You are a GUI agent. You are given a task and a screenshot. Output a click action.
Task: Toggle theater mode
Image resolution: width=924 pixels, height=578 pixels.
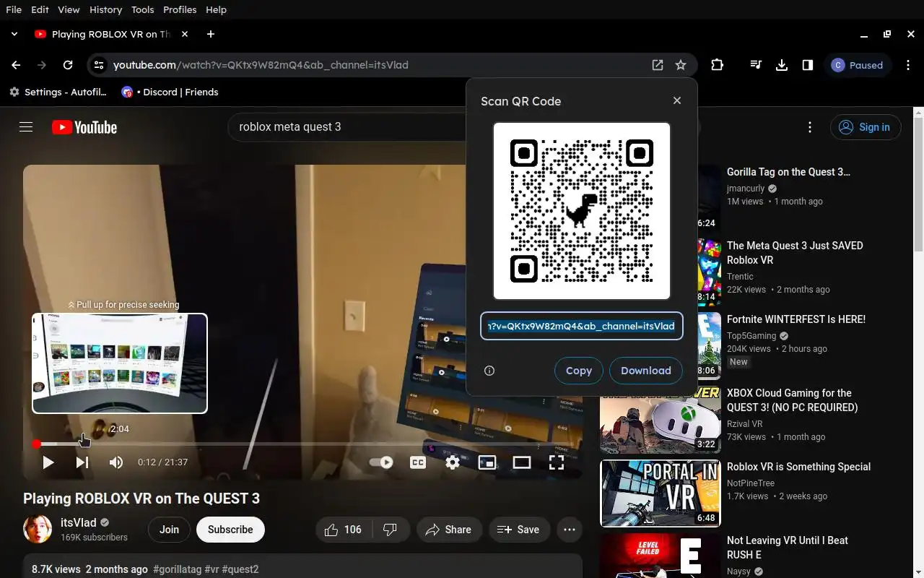point(522,462)
